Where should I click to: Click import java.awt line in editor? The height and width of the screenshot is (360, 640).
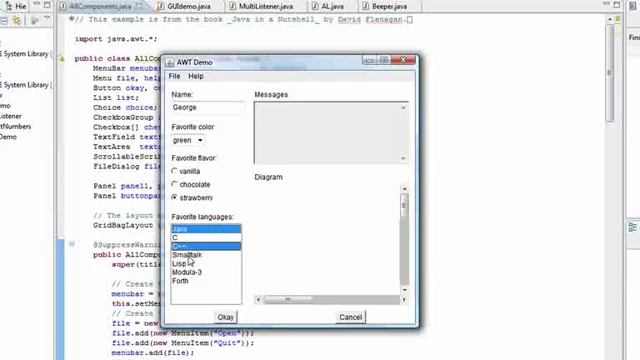(116, 39)
